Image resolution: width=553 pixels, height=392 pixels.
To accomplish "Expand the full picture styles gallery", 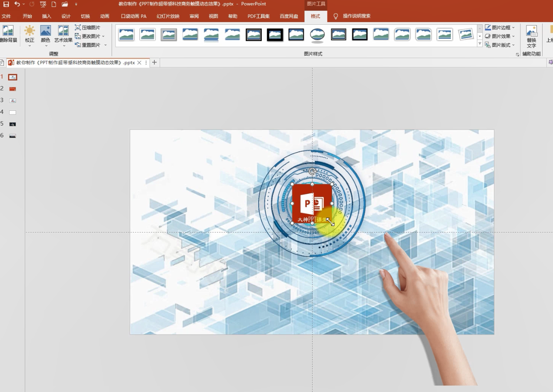I will (480, 44).
